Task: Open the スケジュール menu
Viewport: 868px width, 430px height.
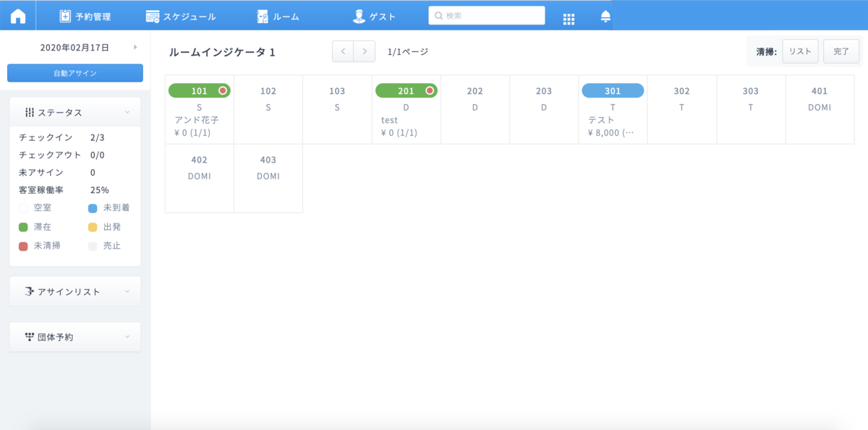Action: [x=181, y=16]
